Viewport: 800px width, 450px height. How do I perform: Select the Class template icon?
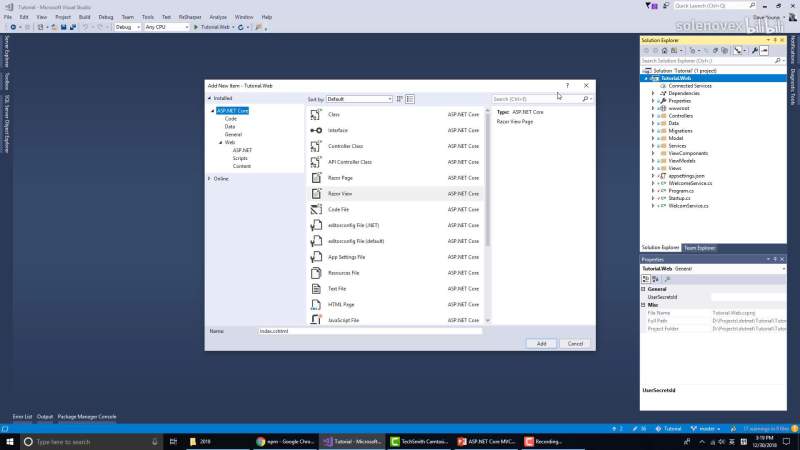[316, 115]
